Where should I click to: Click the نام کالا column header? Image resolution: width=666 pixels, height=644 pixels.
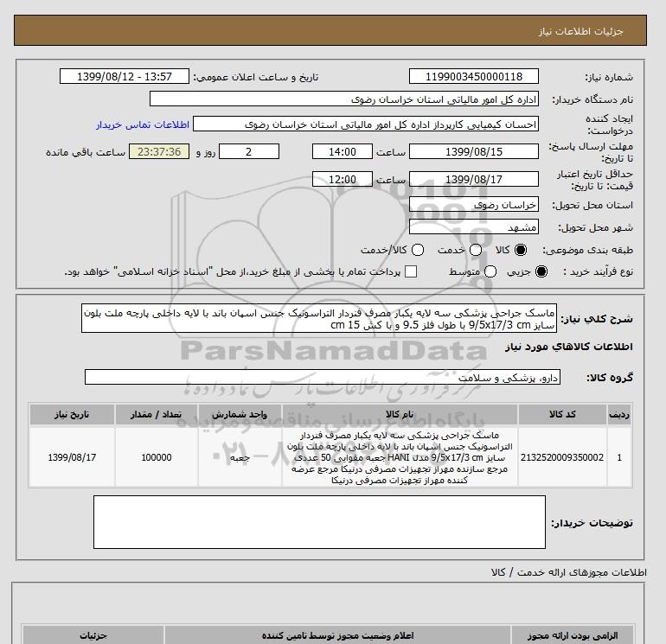[400, 414]
